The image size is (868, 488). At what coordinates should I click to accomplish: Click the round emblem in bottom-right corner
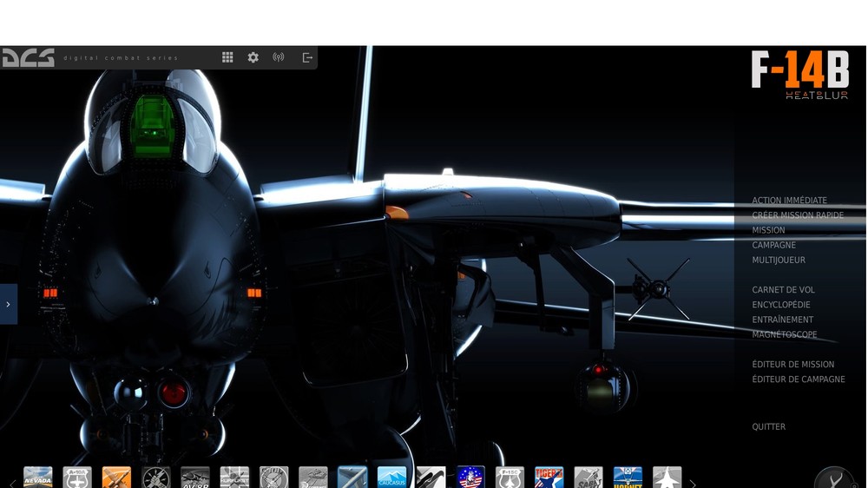(834, 478)
